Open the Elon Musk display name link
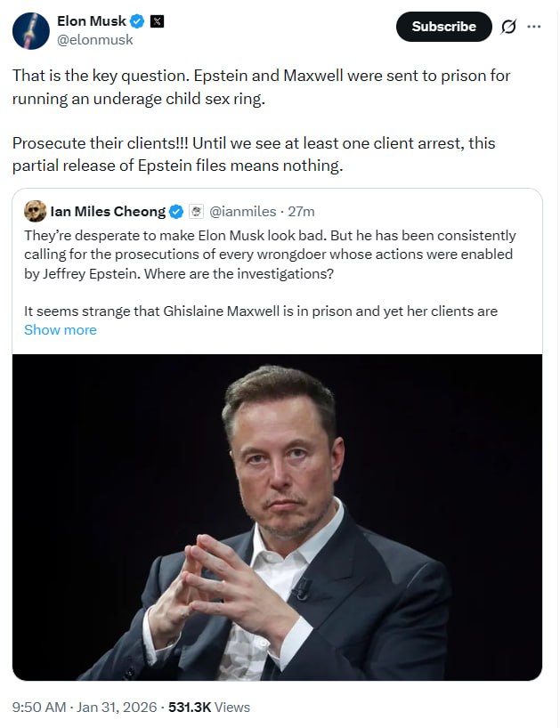 (92, 21)
